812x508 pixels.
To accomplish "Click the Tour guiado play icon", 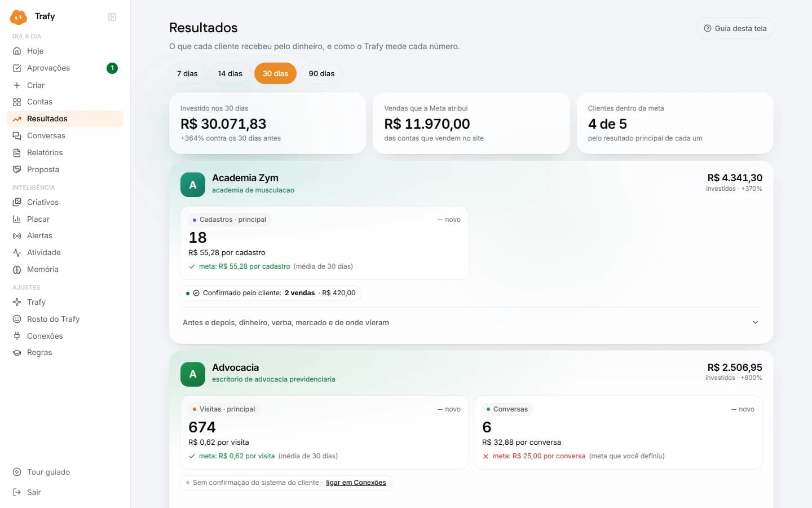I will click(17, 472).
